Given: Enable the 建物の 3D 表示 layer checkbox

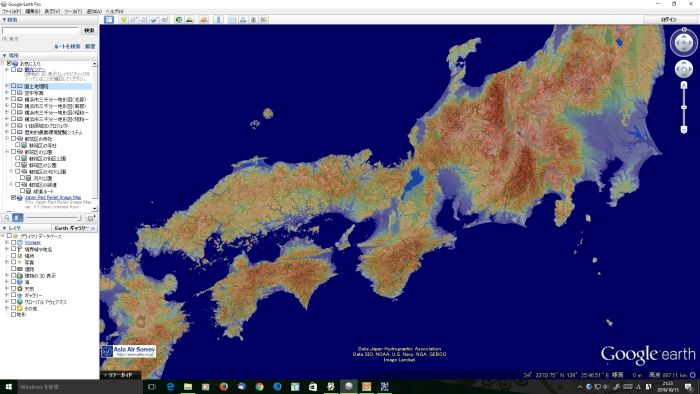Looking at the screenshot, I should click(13, 276).
